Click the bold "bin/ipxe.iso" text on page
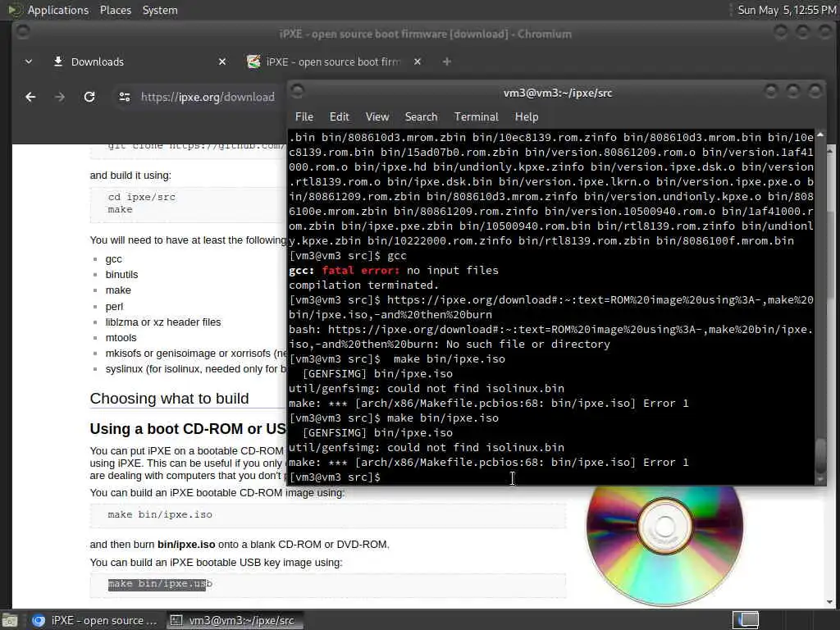The image size is (840, 630). click(186, 545)
